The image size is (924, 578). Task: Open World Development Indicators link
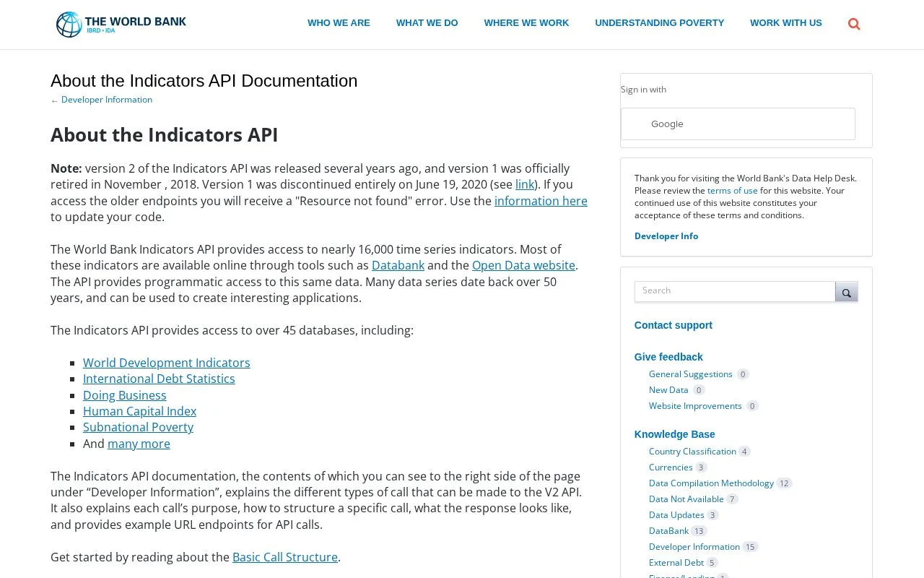[167, 363]
